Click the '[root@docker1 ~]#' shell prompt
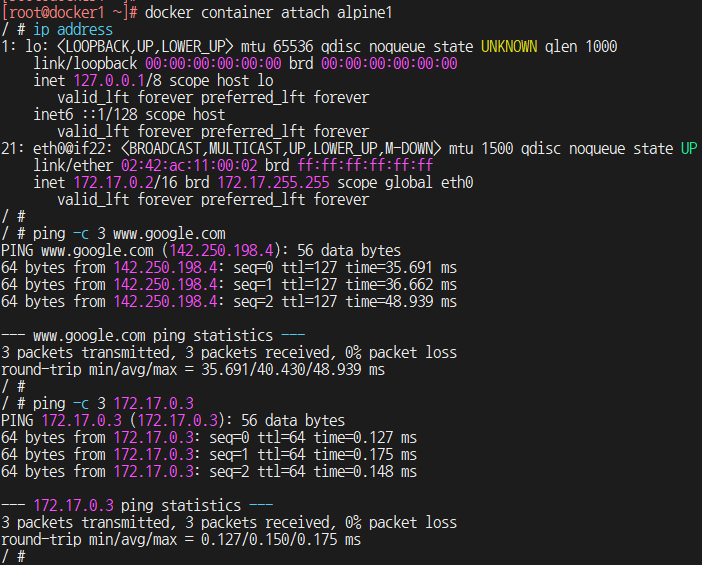This screenshot has width=702, height=565. pyautogui.click(x=69, y=13)
